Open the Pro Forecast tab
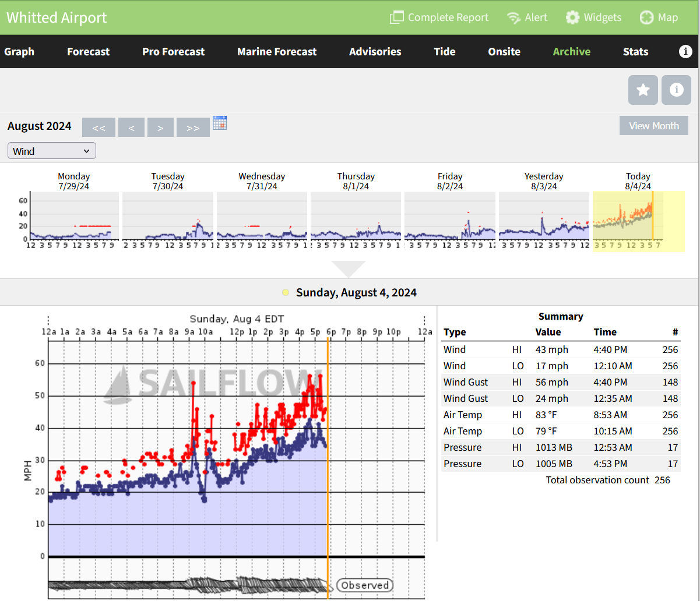Screen dimensions: 700x601 point(174,51)
